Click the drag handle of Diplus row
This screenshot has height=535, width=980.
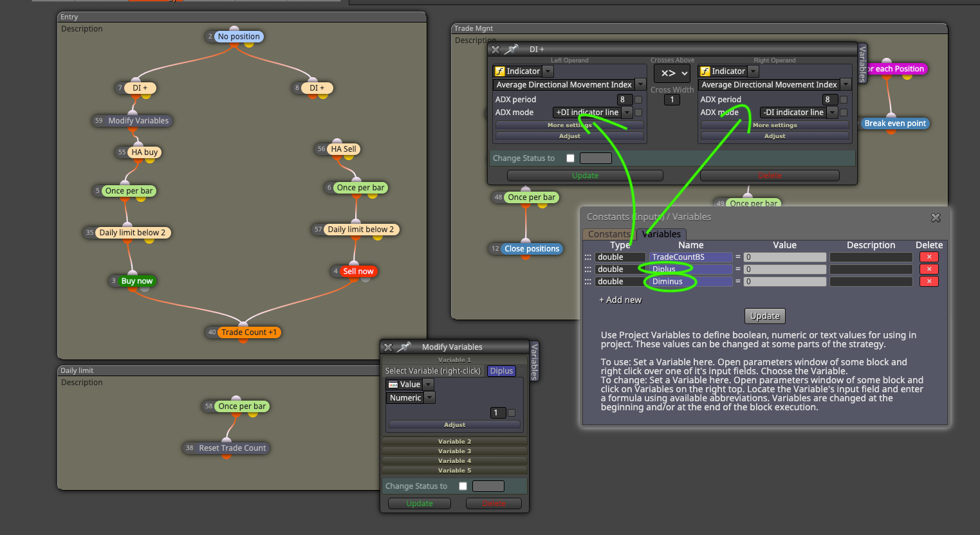tap(587, 269)
